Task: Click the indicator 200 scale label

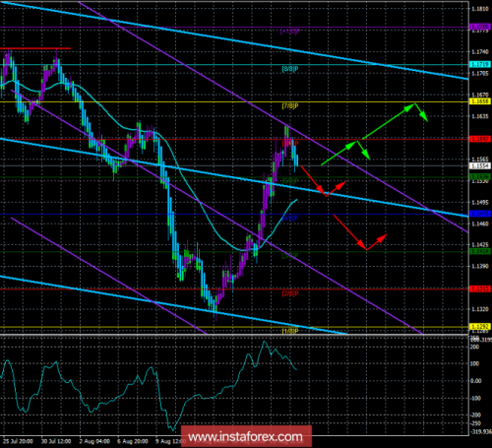Action: (474, 347)
